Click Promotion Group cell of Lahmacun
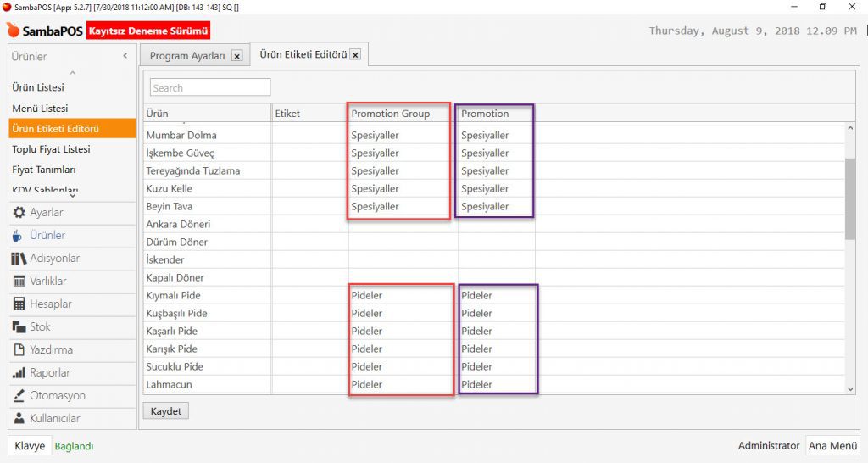The image size is (868, 463). point(403,384)
